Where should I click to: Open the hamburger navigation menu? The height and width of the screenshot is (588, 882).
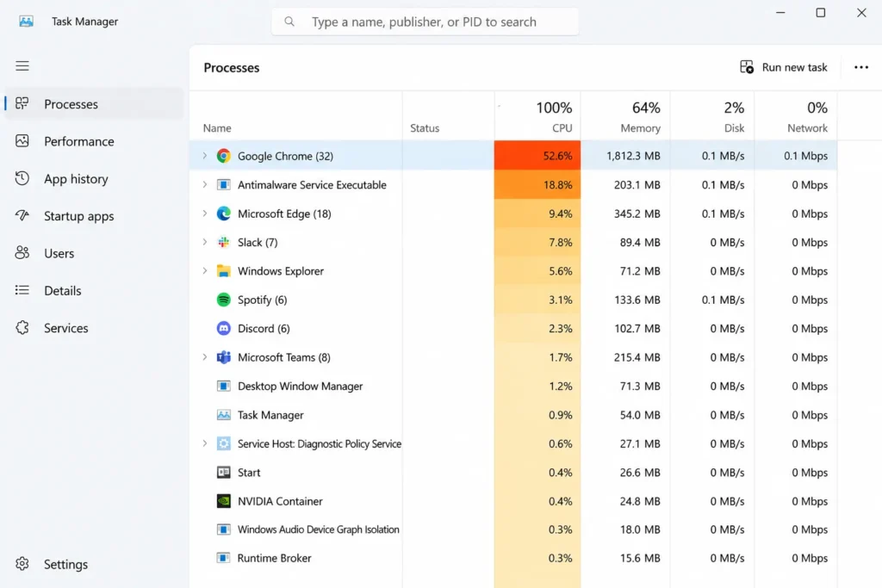click(22, 65)
